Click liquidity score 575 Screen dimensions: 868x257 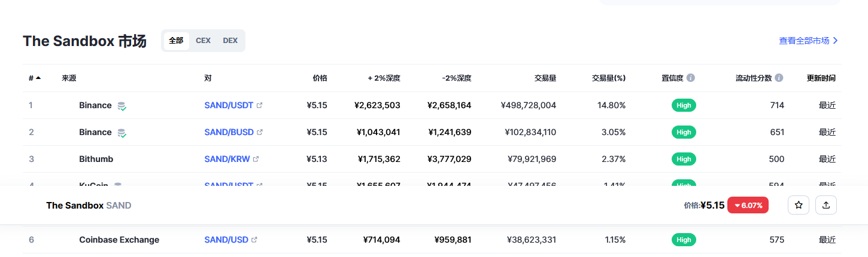pyautogui.click(x=777, y=240)
